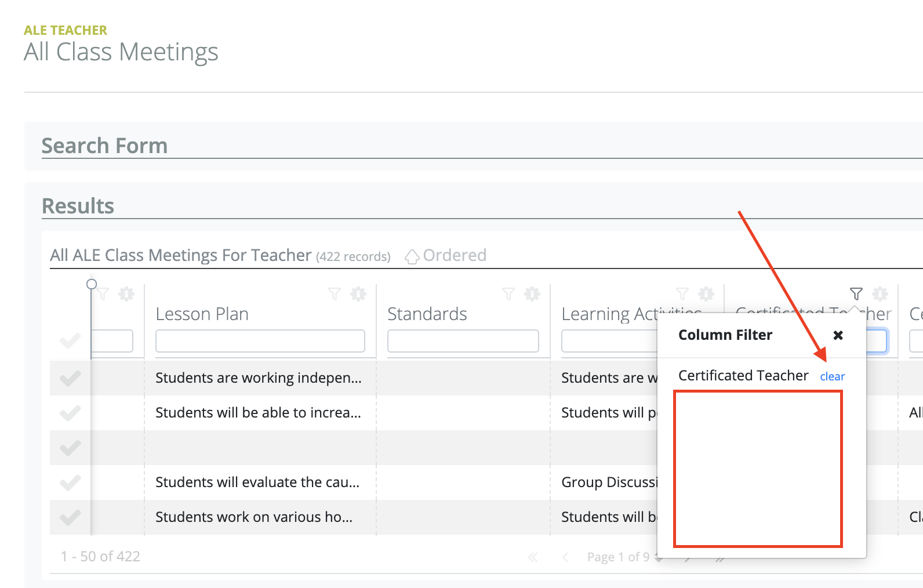923x588 pixels.
Task: Click the Standards column filter funnel icon
Action: pos(508,294)
